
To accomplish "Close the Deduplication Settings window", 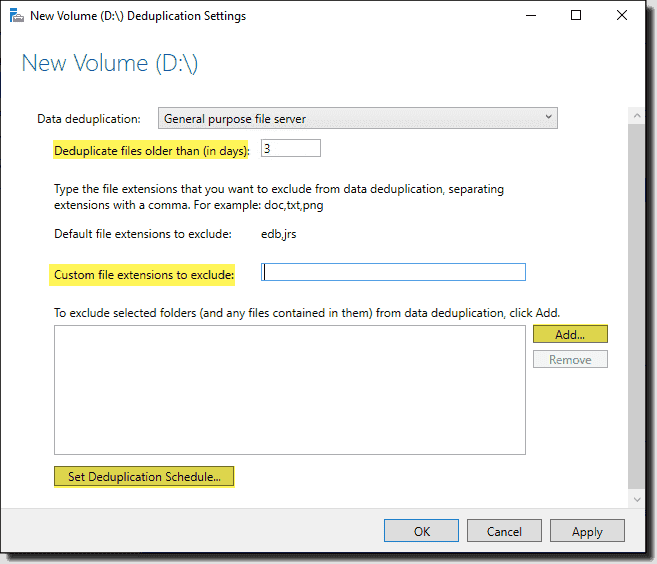I will click(x=622, y=16).
